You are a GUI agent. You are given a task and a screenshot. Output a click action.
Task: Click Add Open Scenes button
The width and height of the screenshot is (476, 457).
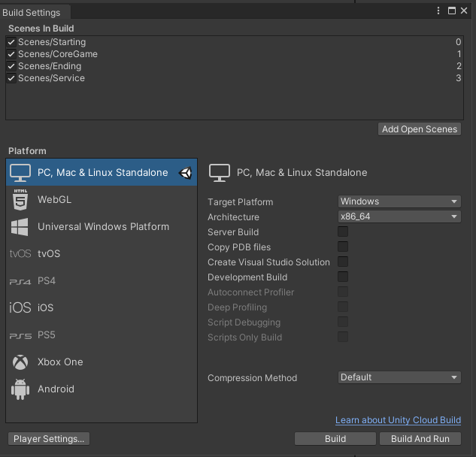point(420,129)
